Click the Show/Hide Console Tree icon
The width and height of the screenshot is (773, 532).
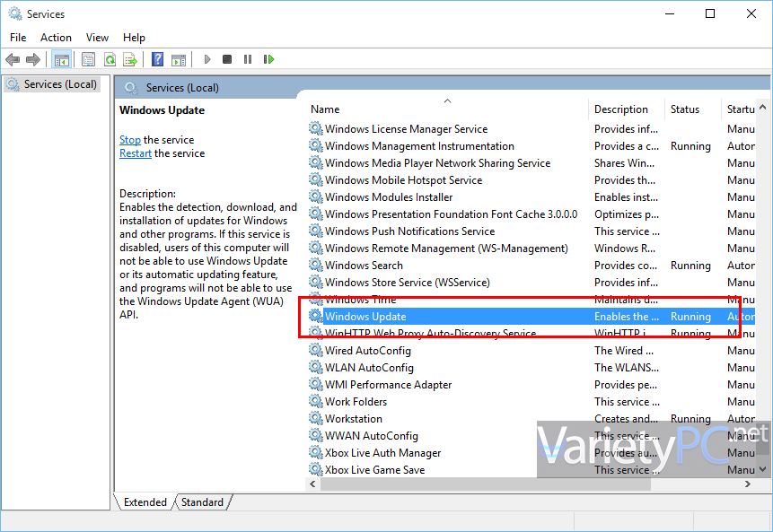(62, 59)
